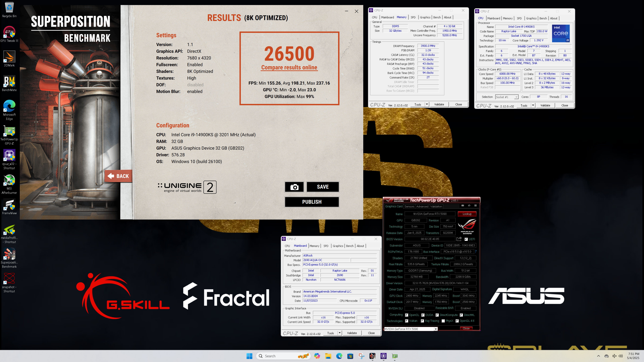Open the BenchMate desktop icon

(x=9, y=83)
